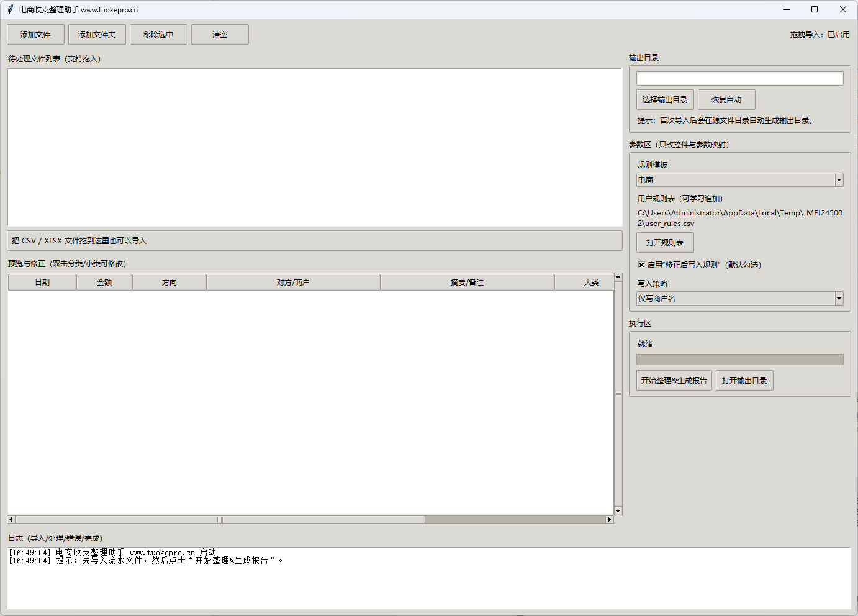Click the horizontal scrollbar right arrow
Screen dimensions: 858x616
(x=610, y=520)
